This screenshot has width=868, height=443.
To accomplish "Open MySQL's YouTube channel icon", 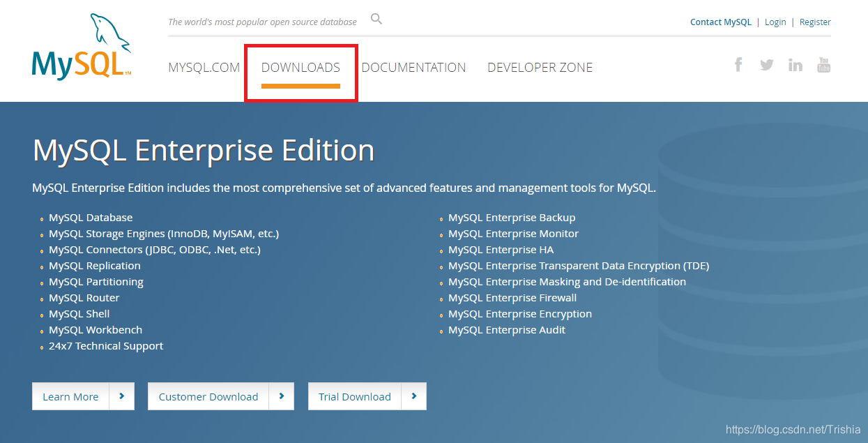I will [824, 65].
